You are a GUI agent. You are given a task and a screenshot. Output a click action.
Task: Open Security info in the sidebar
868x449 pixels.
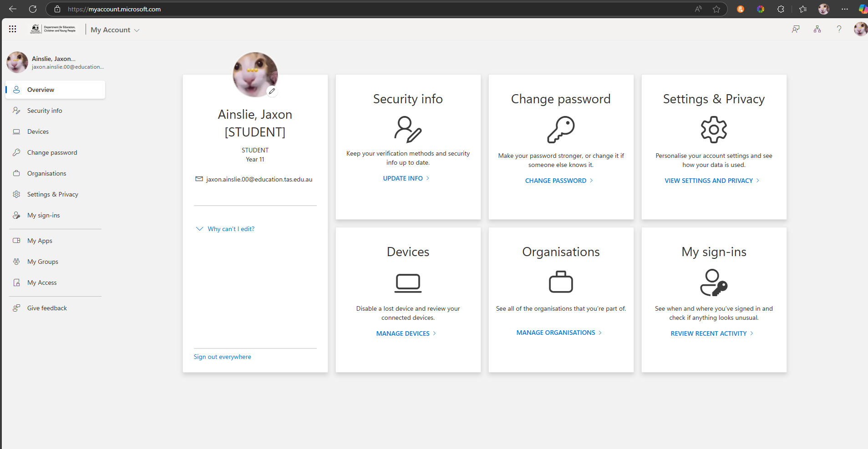(x=56, y=111)
